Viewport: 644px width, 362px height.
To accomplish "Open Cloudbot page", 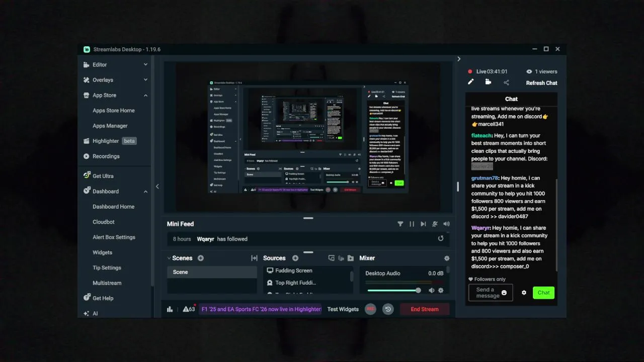I will click(104, 222).
